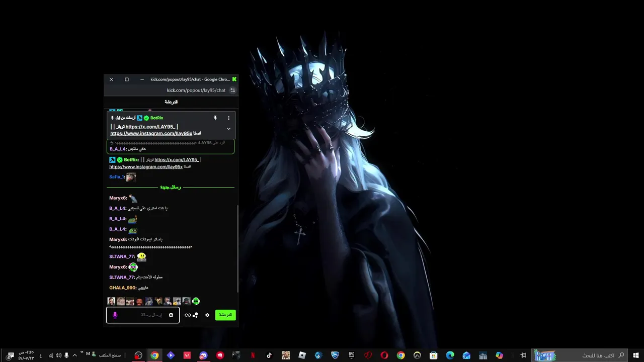The width and height of the screenshot is (644, 362).
Task: Click the new messages divider label
Action: pyautogui.click(x=171, y=187)
